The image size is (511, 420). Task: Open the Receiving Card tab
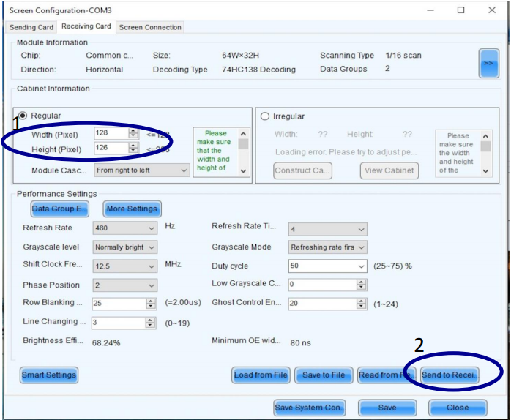click(86, 26)
